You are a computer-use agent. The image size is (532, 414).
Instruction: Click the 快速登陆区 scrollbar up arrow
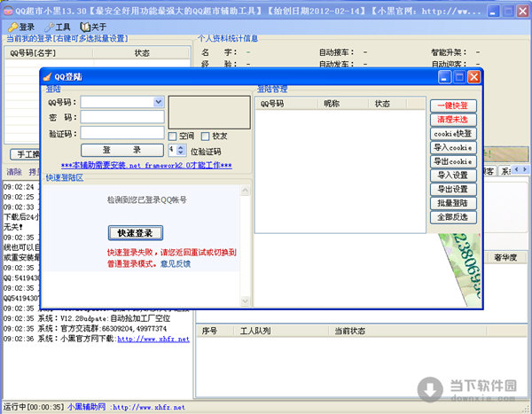pyautogui.click(x=245, y=191)
